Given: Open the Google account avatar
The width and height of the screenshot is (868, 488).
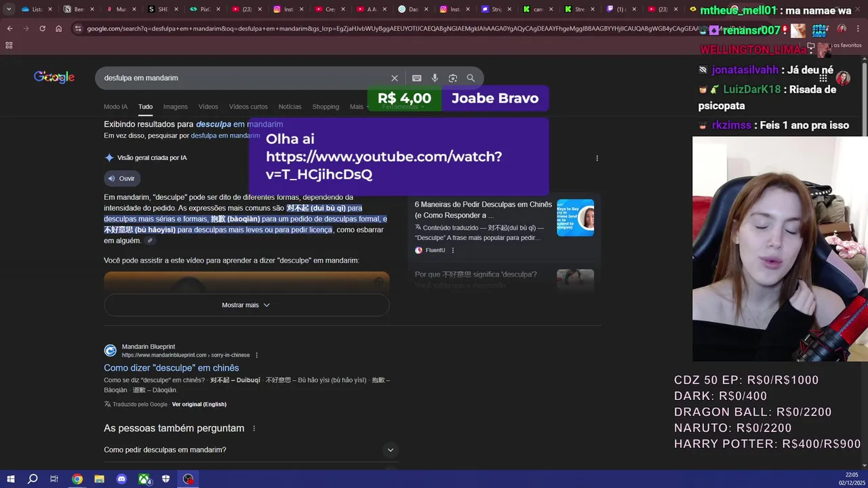Looking at the screenshot, I should click(x=843, y=78).
